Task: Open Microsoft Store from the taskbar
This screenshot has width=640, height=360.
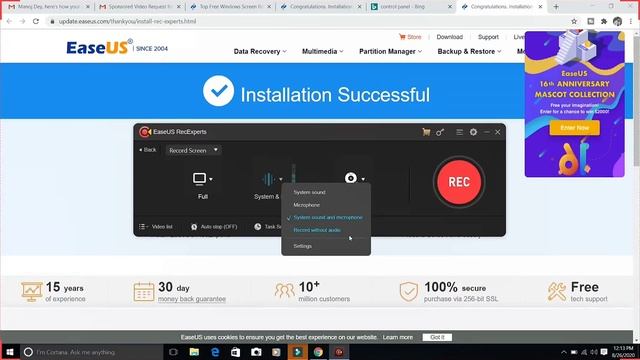Action: [x=236, y=352]
